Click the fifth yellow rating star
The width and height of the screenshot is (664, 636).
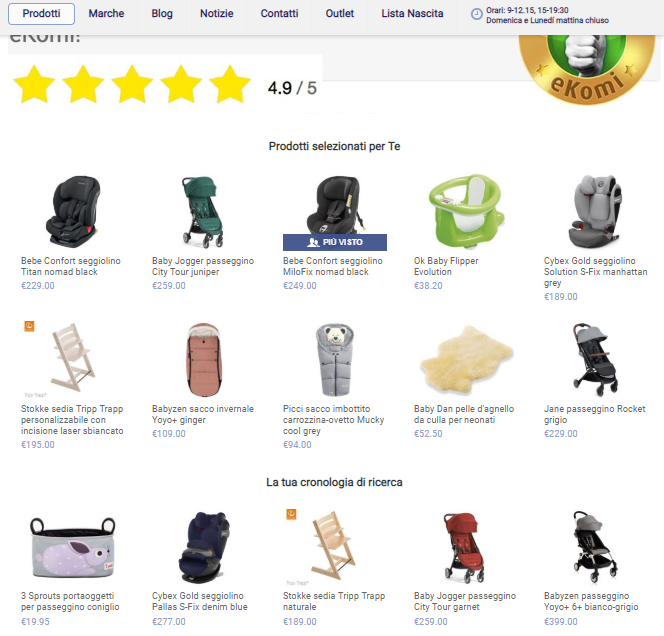(230, 84)
